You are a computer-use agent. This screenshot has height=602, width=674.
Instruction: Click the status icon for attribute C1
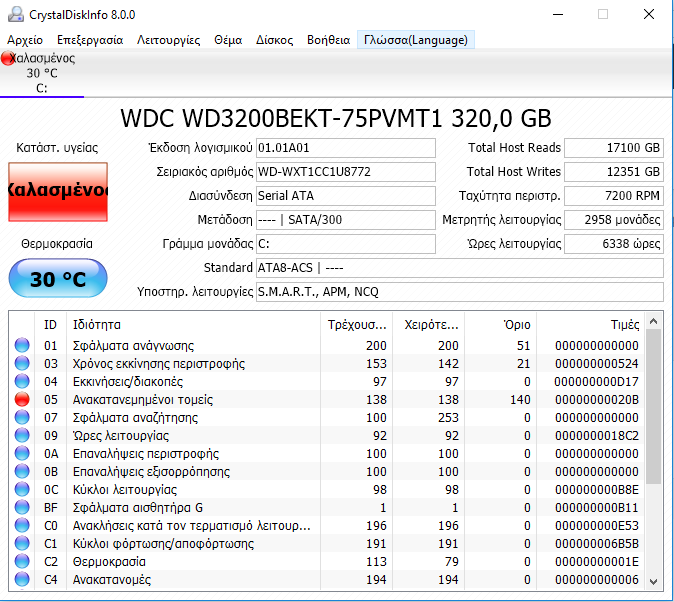pos(22,544)
